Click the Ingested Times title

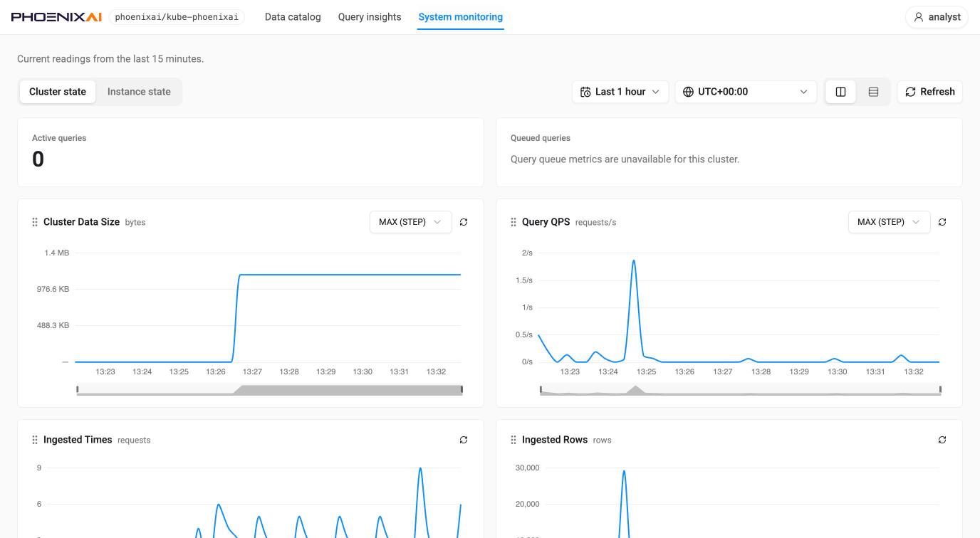tap(78, 440)
